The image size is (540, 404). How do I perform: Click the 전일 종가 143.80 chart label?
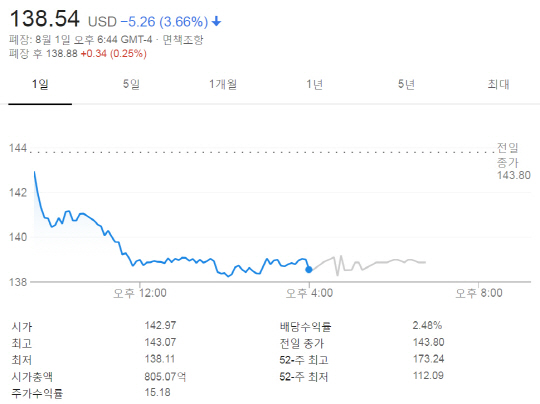(x=513, y=162)
